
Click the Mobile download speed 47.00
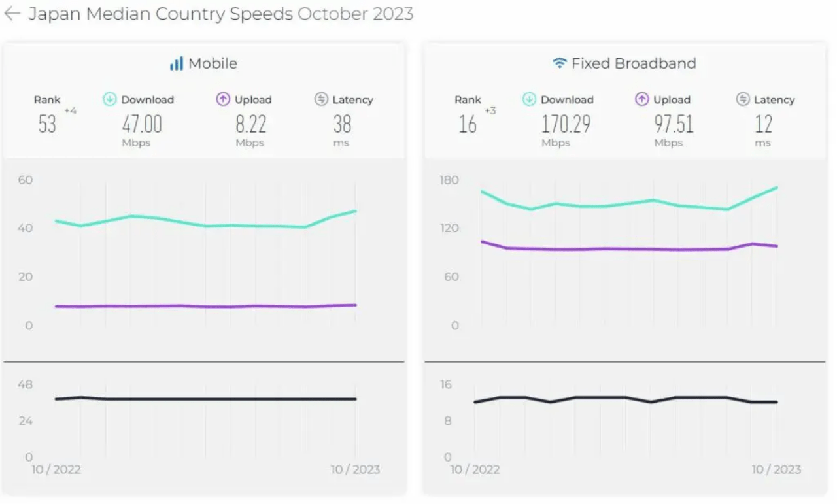click(142, 124)
